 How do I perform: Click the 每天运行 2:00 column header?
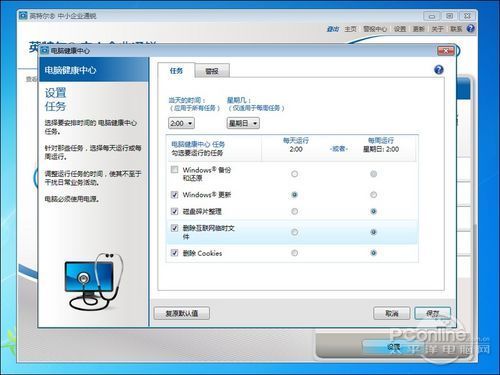point(296,145)
